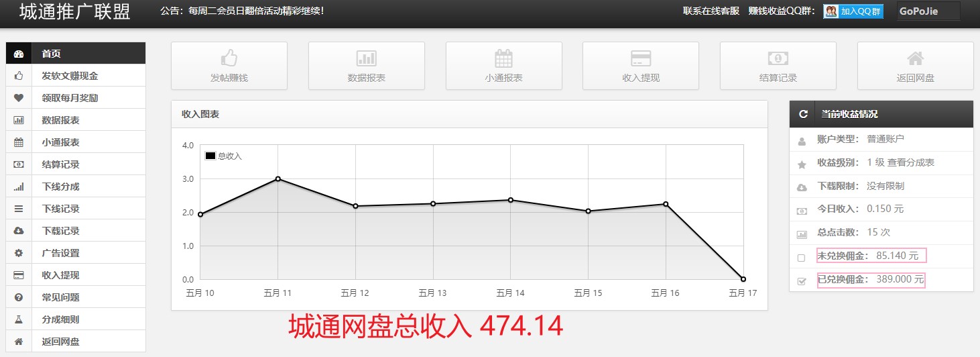Click the unchecked box beside 未兑换佣金
This screenshot has width=980, height=357.
[x=802, y=258]
